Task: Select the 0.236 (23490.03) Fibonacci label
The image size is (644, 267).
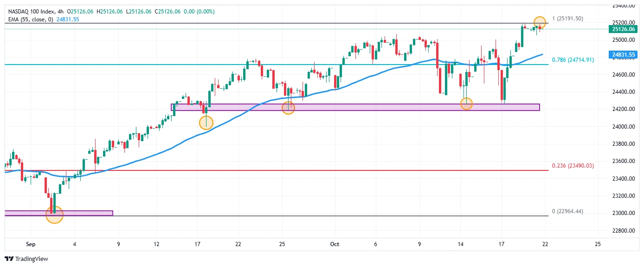Action: [573, 166]
